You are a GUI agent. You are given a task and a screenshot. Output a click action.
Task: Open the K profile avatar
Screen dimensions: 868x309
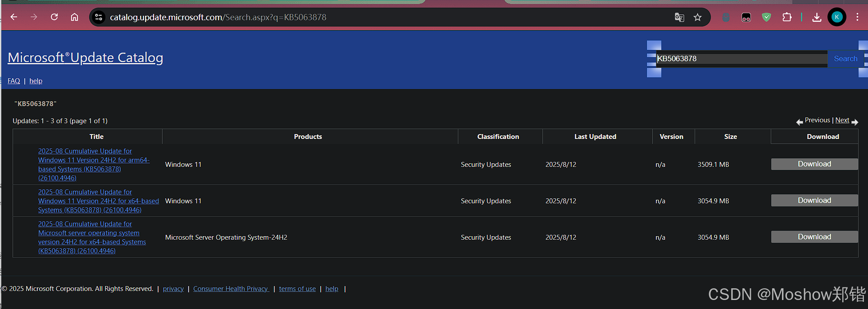pyautogui.click(x=836, y=17)
